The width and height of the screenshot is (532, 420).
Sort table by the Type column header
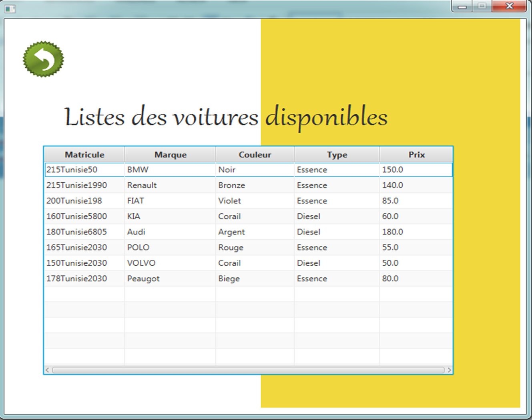(337, 154)
